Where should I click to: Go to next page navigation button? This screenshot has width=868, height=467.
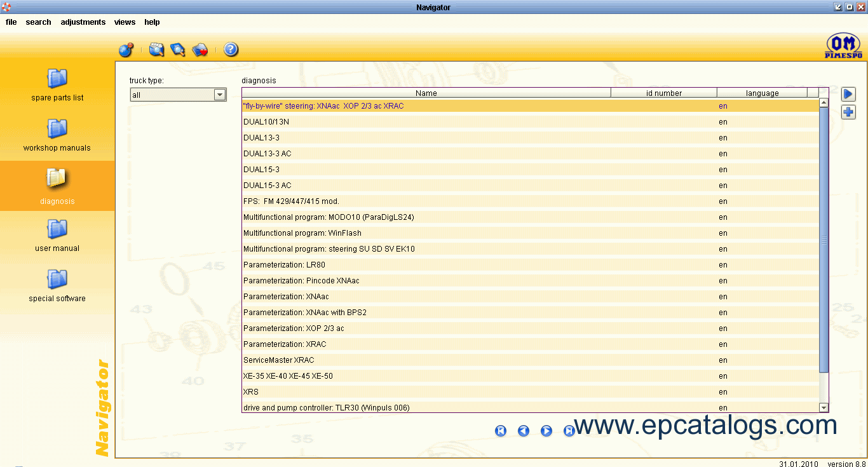(546, 431)
